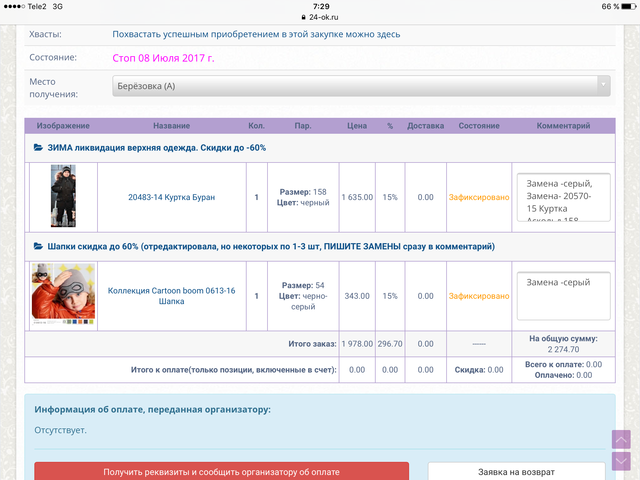Viewport: 640px width, 480px height.
Task: Tap the scroll-to-bottom arrow button
Action: 621,461
